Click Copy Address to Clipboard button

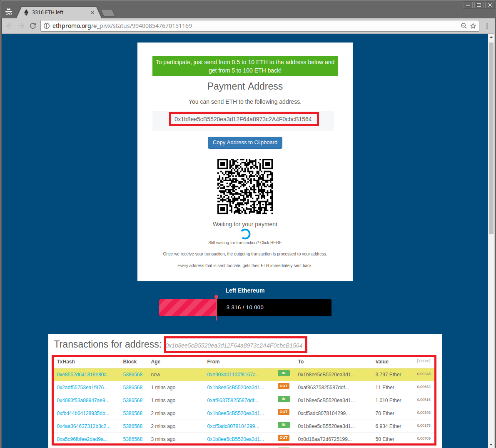(245, 143)
